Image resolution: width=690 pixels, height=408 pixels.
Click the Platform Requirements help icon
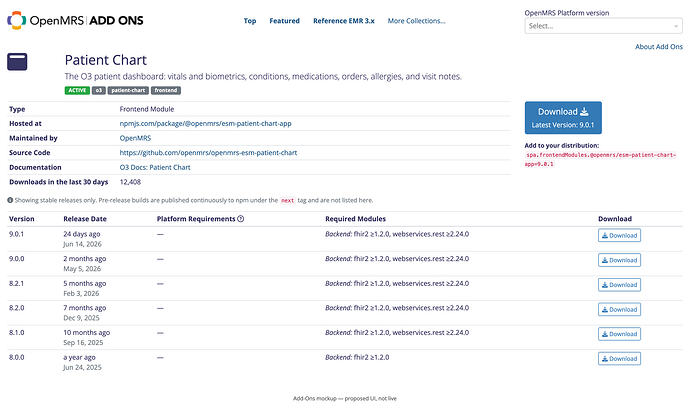[241, 219]
